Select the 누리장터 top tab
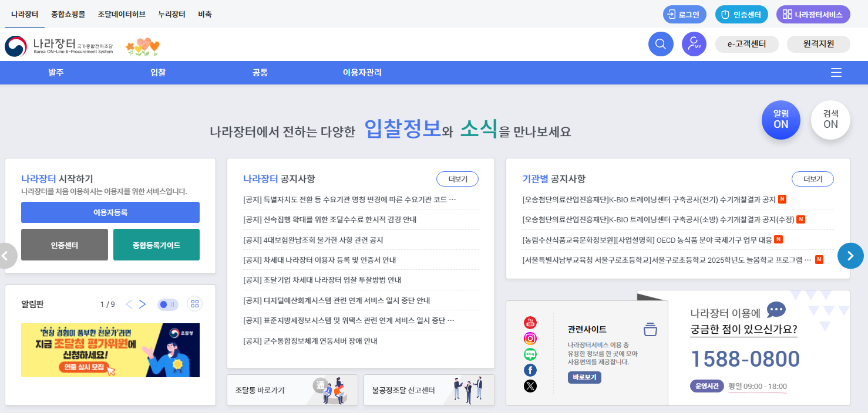The width and height of the screenshot is (868, 413). point(171,14)
